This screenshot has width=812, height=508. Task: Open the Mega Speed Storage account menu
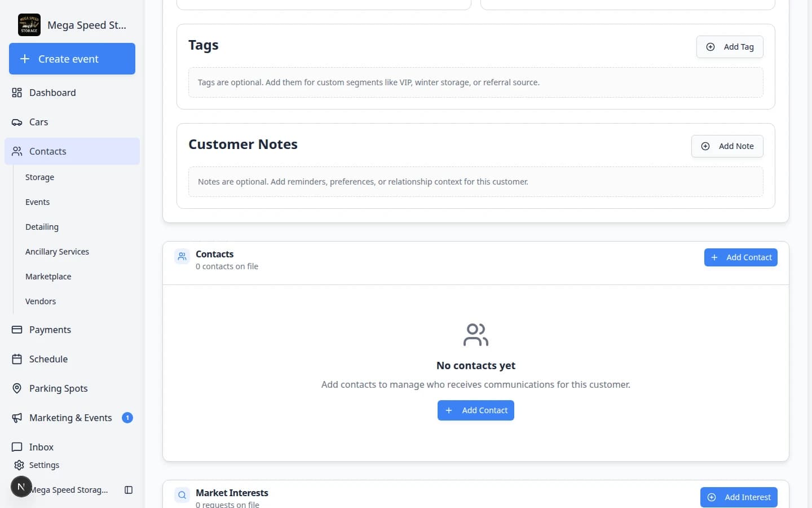point(69,490)
